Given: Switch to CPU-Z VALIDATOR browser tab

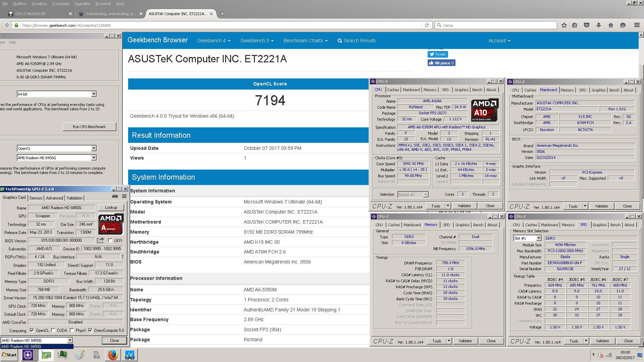Looking at the screenshot, I should pos(40,14).
